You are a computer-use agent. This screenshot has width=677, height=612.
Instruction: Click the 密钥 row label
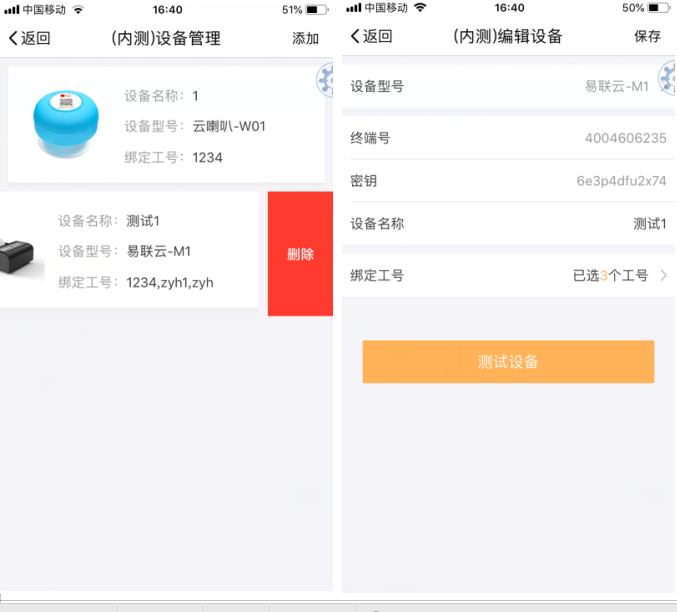(364, 181)
